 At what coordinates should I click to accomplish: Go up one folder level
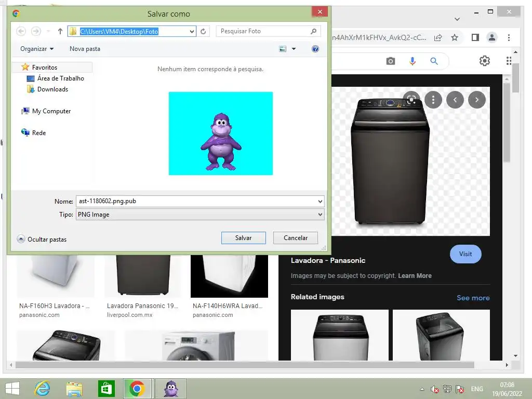pyautogui.click(x=60, y=31)
